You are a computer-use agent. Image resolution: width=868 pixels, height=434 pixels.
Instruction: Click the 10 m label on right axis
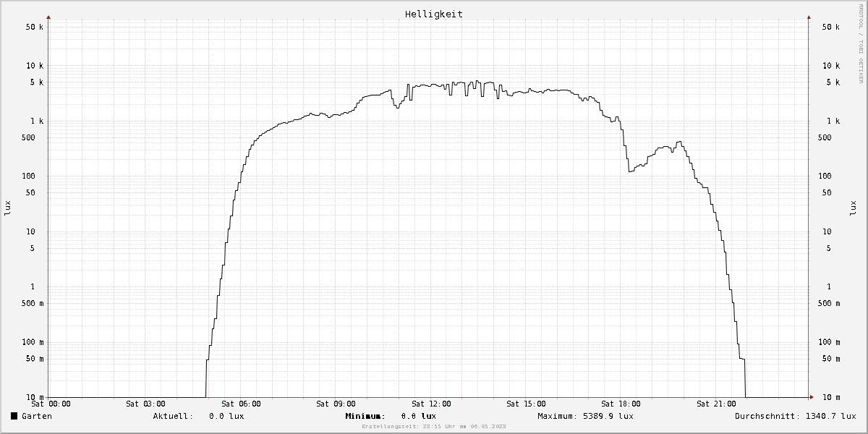831,397
